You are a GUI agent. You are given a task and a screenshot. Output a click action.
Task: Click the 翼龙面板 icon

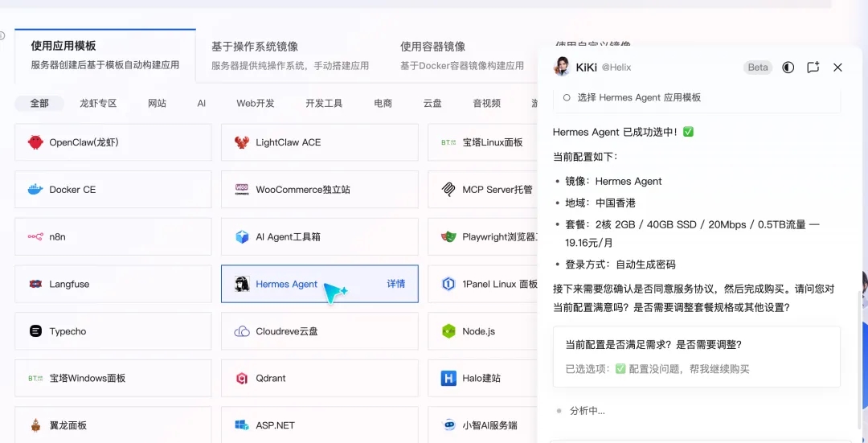click(x=35, y=425)
